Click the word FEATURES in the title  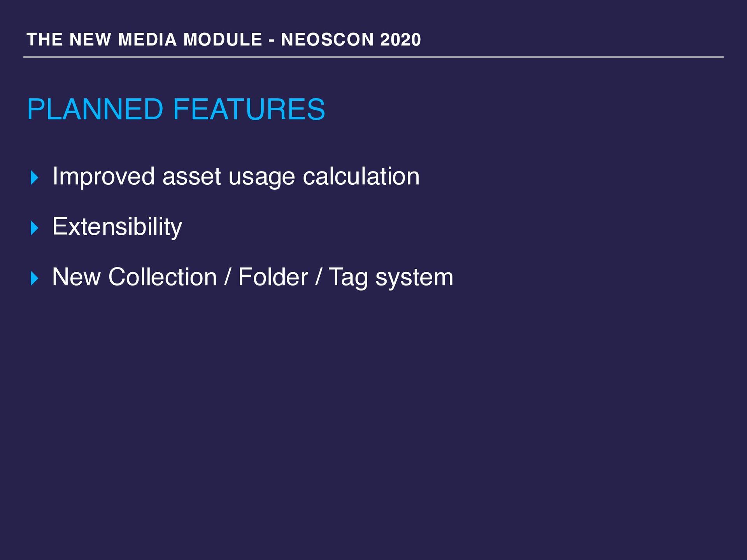[249, 109]
